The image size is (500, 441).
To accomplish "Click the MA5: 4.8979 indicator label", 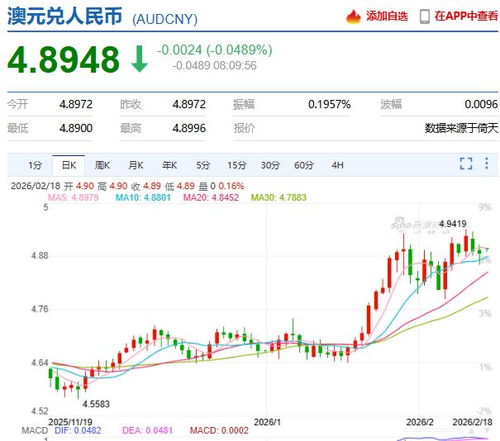I will coord(73,197).
